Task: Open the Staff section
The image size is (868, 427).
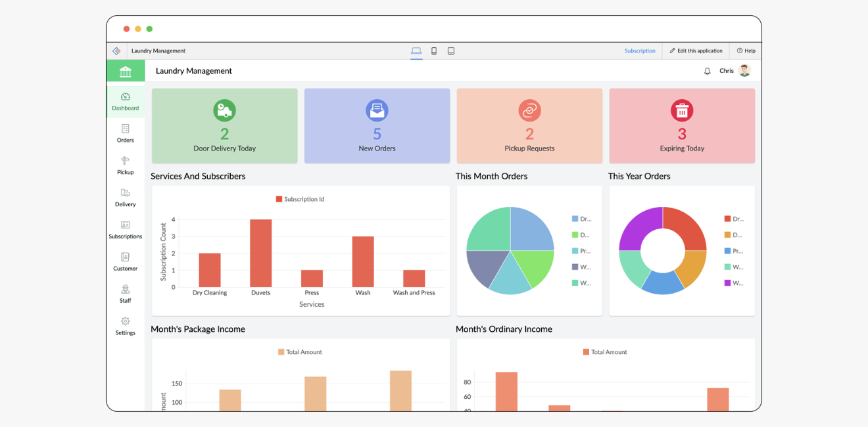Action: point(126,294)
